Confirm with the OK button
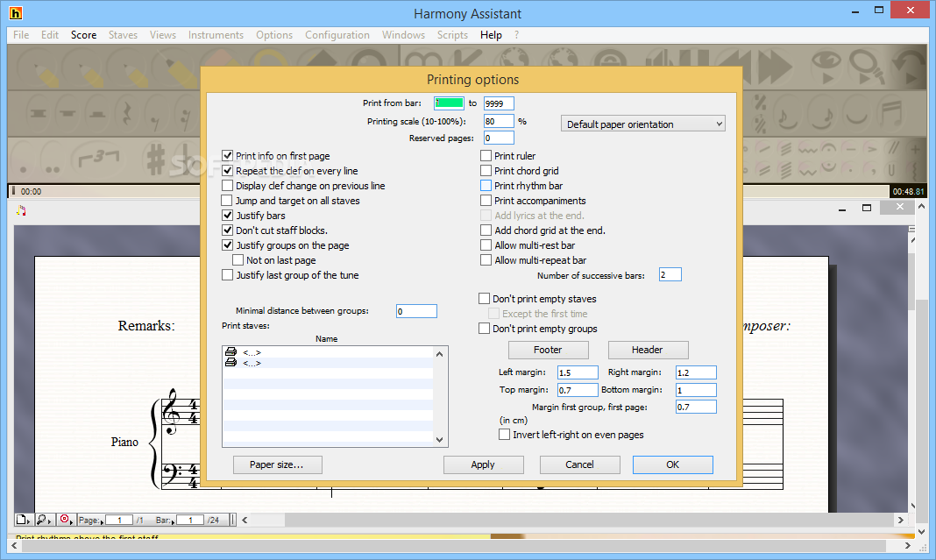 673,464
